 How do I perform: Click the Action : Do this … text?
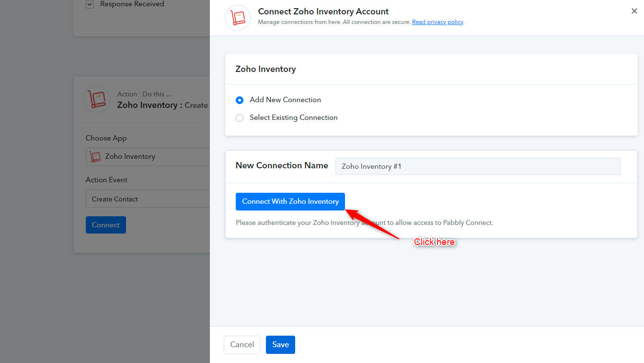pyautogui.click(x=145, y=94)
